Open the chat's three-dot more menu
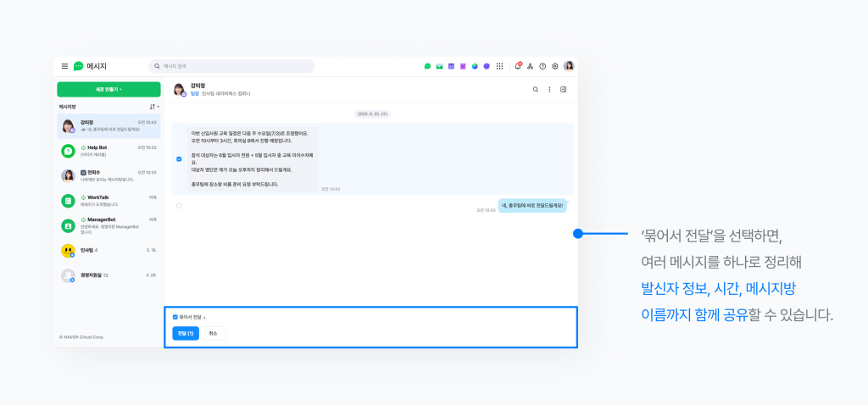The height and width of the screenshot is (405, 868). [x=549, y=89]
